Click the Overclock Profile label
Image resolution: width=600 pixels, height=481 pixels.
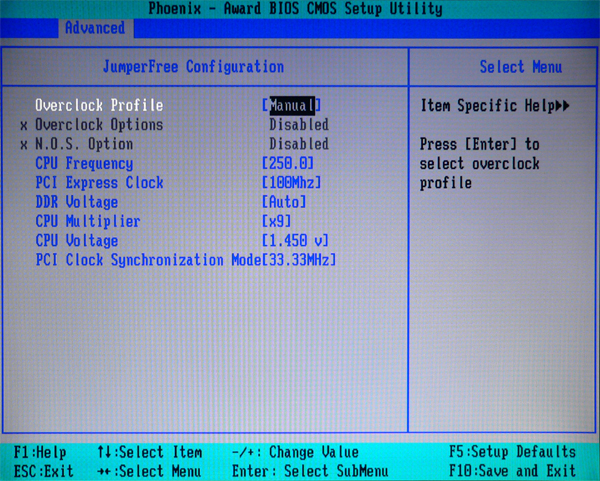pos(98,105)
